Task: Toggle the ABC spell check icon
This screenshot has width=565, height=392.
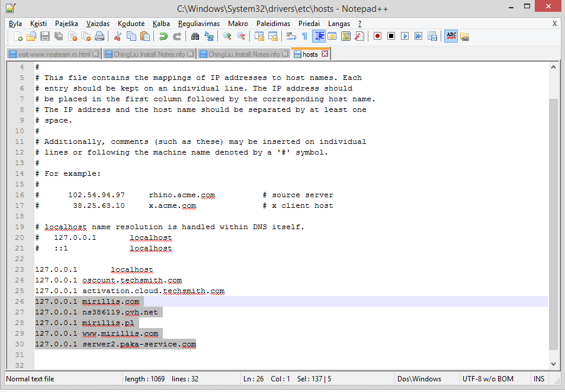Action: tap(451, 36)
